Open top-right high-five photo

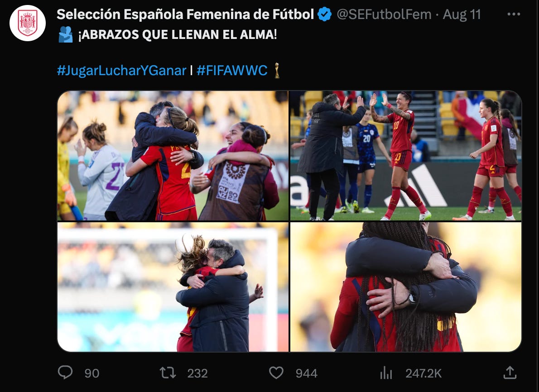[406, 156]
